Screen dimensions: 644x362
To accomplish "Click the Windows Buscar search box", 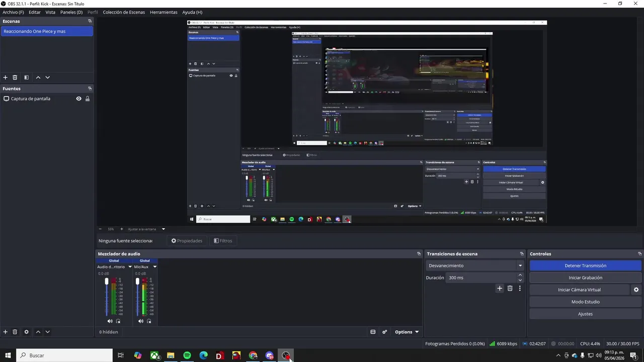I will coord(64,355).
